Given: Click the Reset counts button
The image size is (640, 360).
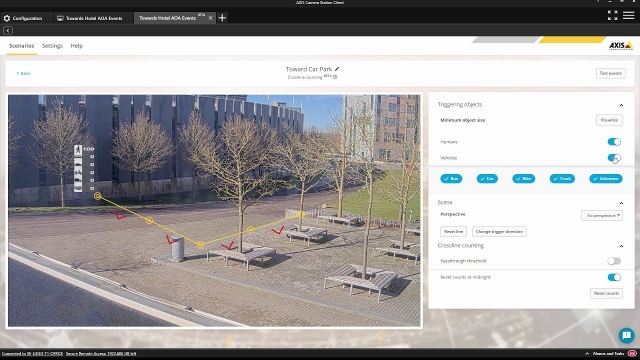Looking at the screenshot, I should tap(606, 293).
